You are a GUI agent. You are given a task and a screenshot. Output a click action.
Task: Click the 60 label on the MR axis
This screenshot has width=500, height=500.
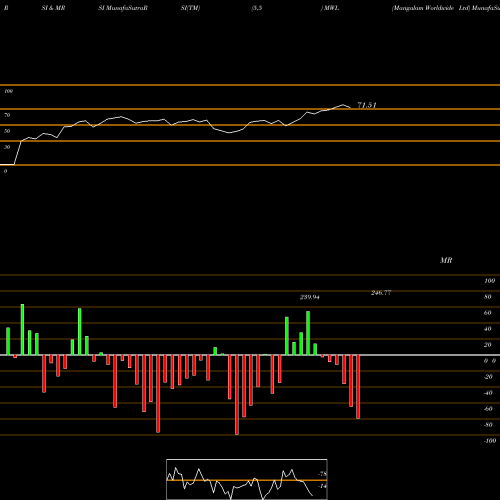tap(488, 313)
